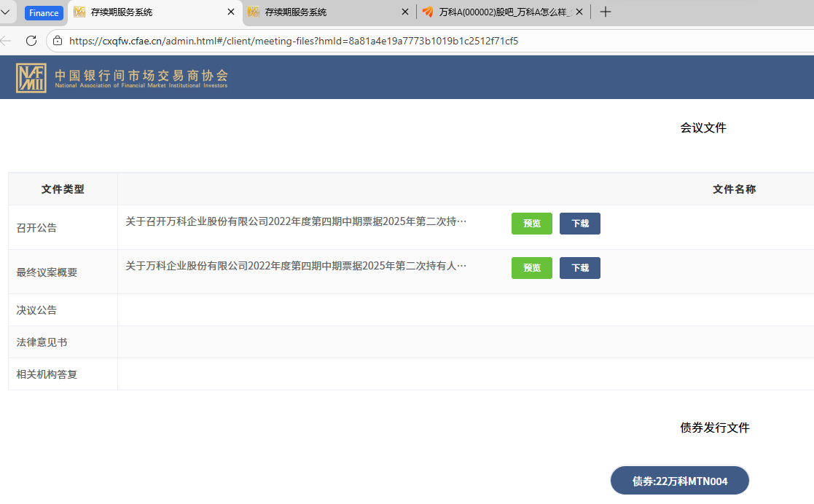Click the 文件类型 column header
This screenshot has width=814, height=504.
(63, 189)
